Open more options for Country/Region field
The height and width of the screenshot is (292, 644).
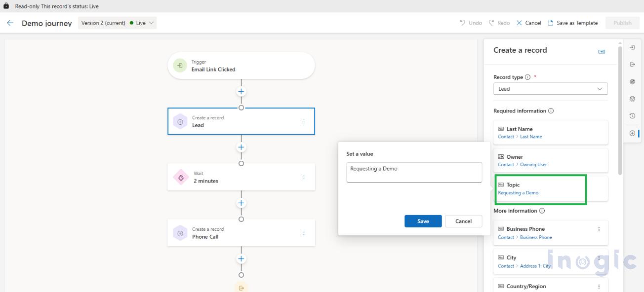[599, 287]
